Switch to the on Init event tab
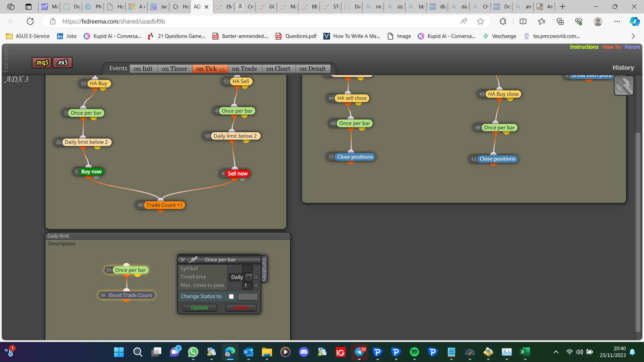Viewport: 644px width, 362px height. point(143,69)
